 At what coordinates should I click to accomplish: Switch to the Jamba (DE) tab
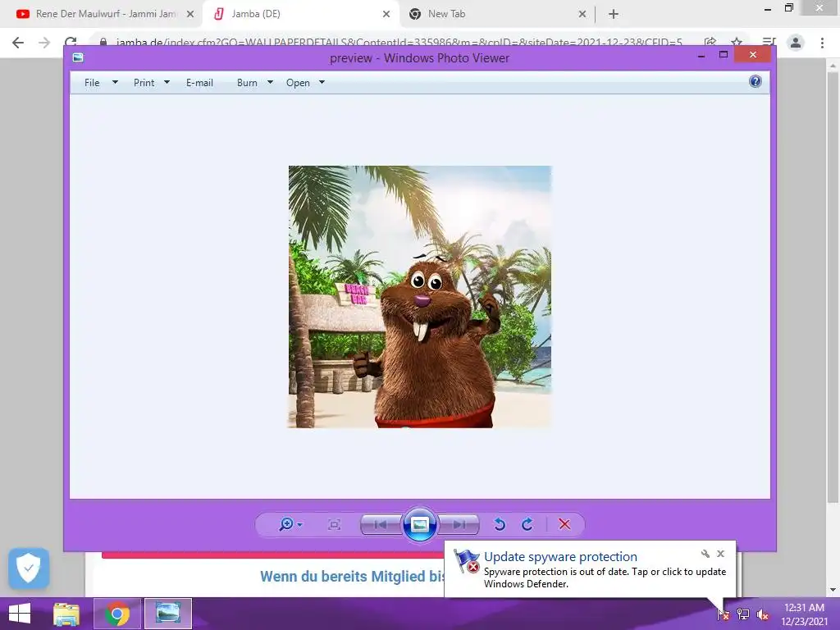(300, 14)
